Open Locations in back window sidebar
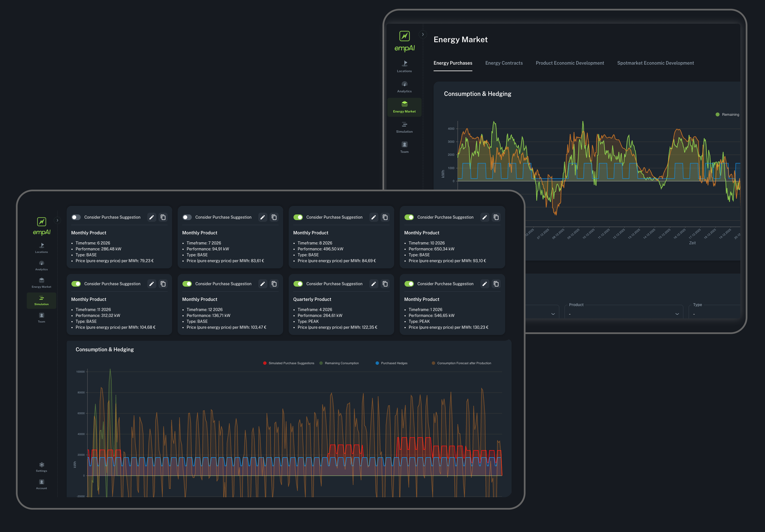Image resolution: width=765 pixels, height=532 pixels. [404, 67]
